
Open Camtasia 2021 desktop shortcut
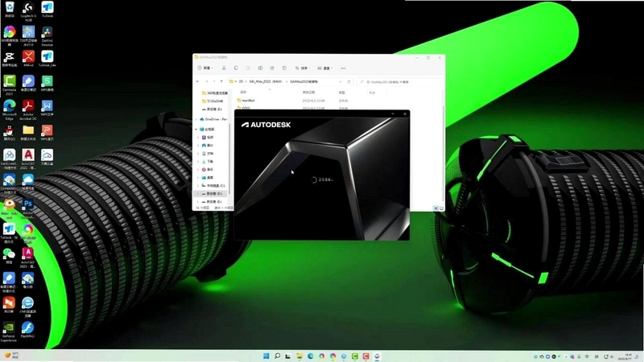tap(9, 85)
